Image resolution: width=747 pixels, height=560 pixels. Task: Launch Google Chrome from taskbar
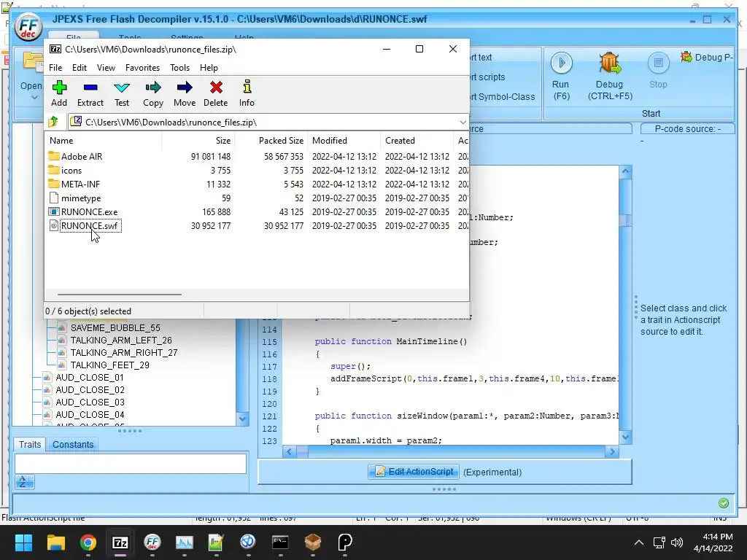pyautogui.click(x=88, y=542)
